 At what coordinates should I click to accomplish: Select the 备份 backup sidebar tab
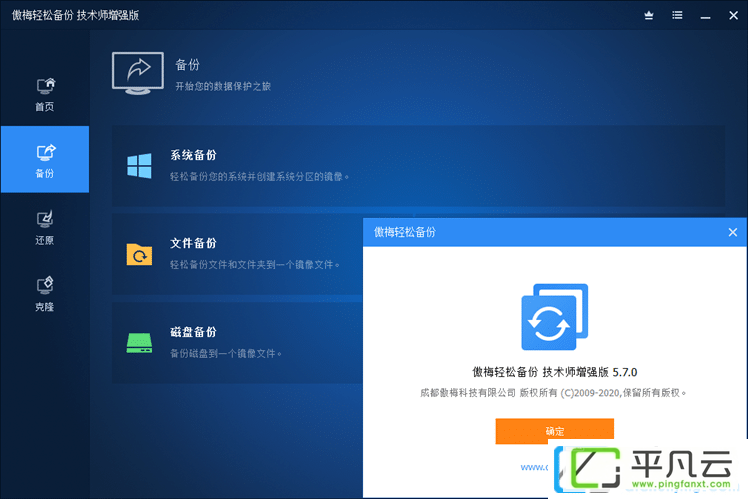coord(45,160)
